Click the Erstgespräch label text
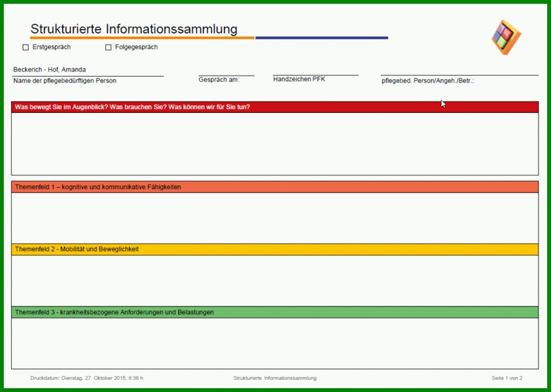 pyautogui.click(x=52, y=47)
